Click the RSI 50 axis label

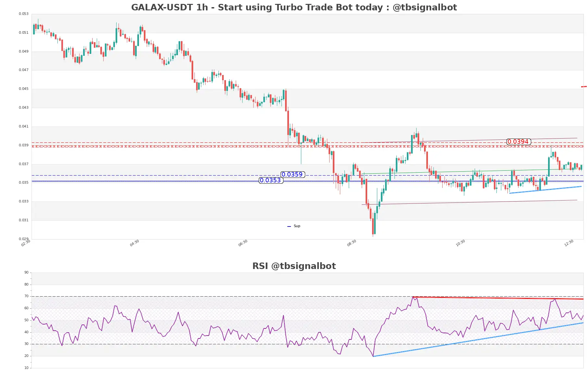click(27, 320)
